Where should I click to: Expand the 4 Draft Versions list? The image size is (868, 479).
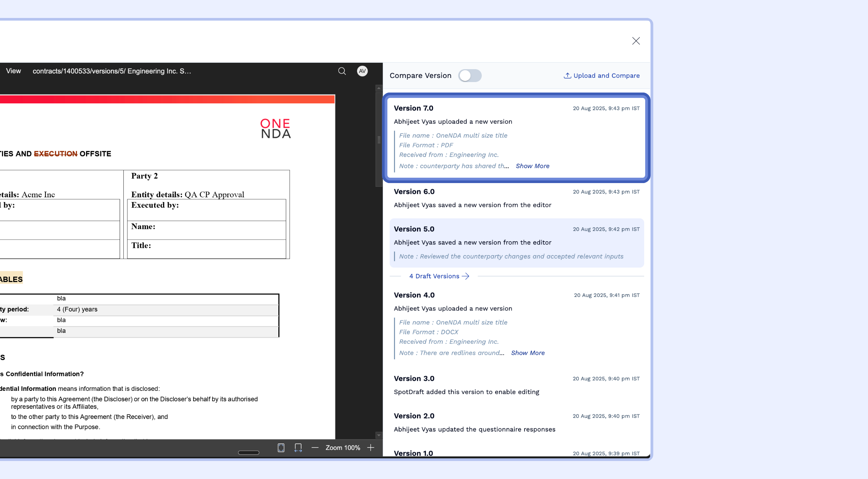tap(439, 276)
